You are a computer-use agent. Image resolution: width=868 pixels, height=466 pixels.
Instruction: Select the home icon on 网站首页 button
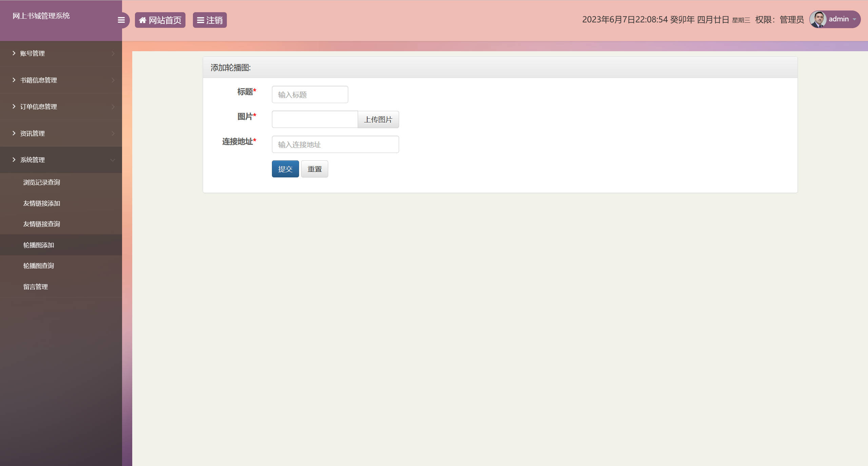pos(143,20)
